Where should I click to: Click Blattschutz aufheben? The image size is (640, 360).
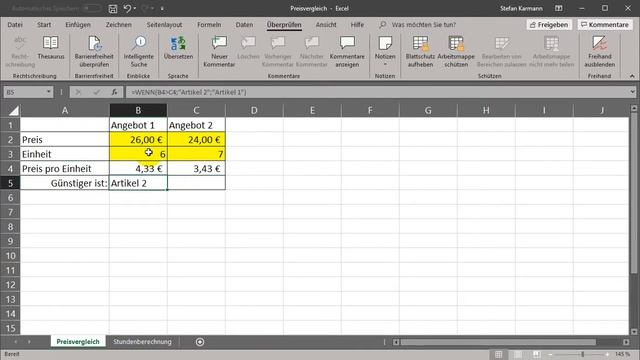coord(420,51)
